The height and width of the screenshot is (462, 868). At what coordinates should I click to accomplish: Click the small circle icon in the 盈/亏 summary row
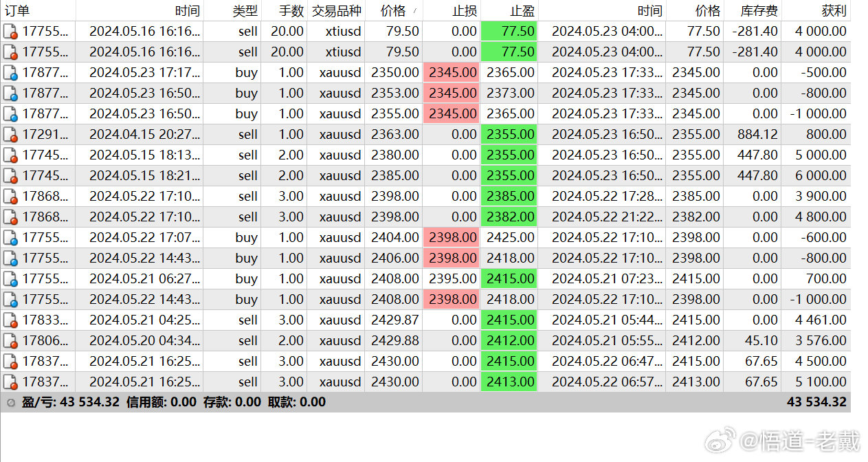[10, 403]
